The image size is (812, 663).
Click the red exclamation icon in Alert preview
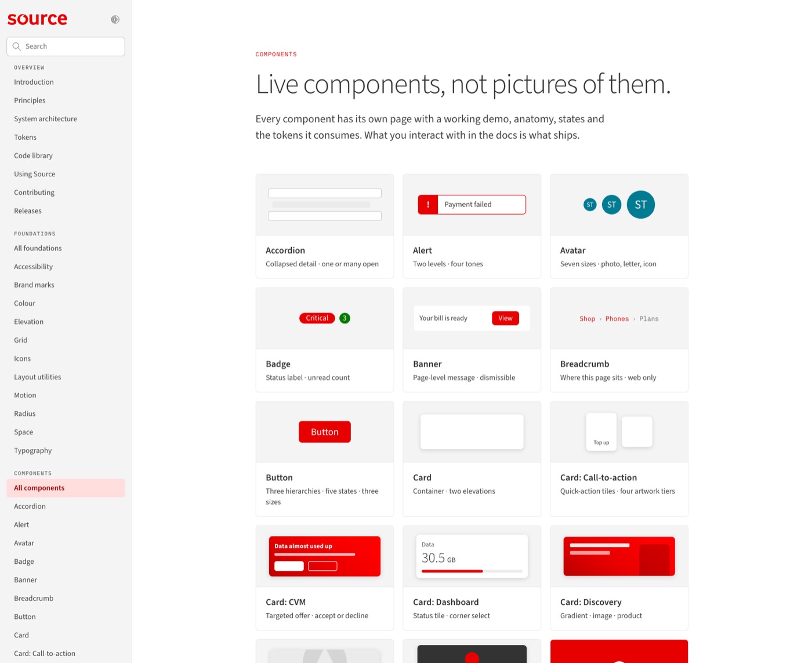(x=428, y=205)
